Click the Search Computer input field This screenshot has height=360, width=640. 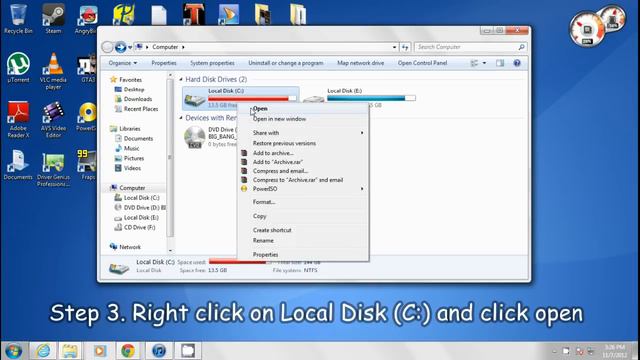tap(466, 47)
